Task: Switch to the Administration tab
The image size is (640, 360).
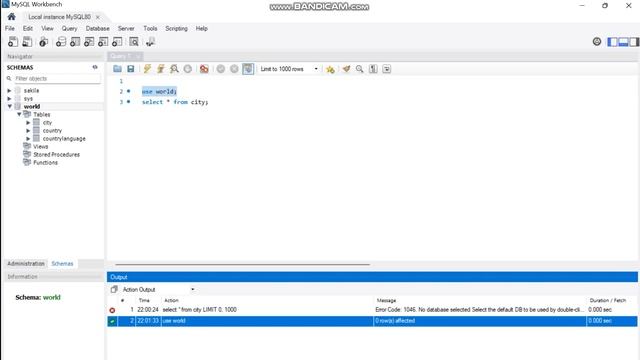Action: click(26, 264)
